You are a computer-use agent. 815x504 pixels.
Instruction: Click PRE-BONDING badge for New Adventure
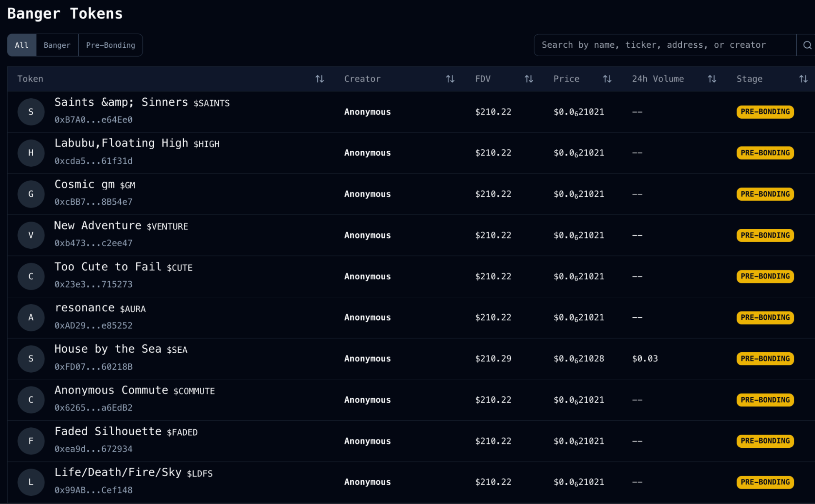tap(765, 235)
